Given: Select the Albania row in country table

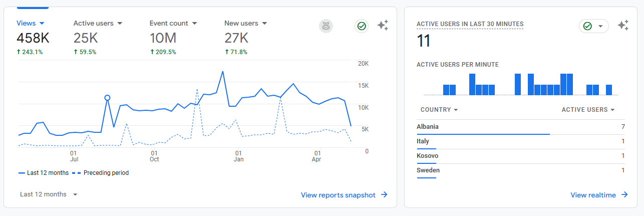Looking at the screenshot, I should tap(521, 127).
